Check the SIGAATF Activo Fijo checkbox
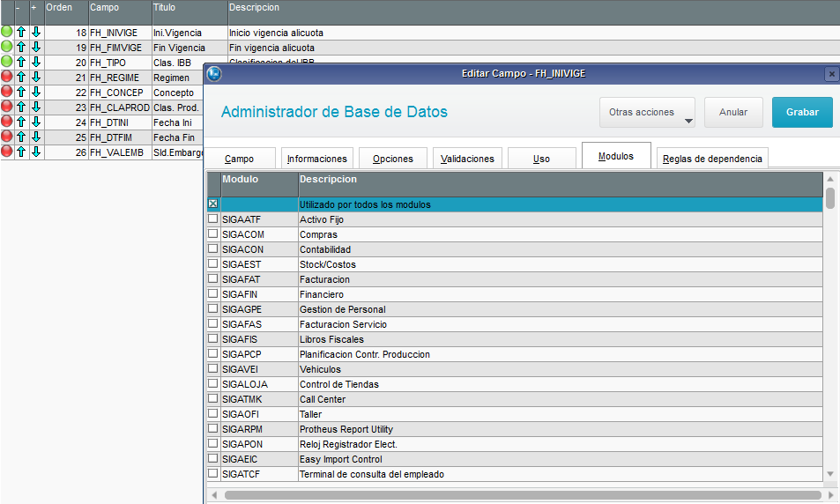Image resolution: width=840 pixels, height=504 pixels. pos(212,219)
